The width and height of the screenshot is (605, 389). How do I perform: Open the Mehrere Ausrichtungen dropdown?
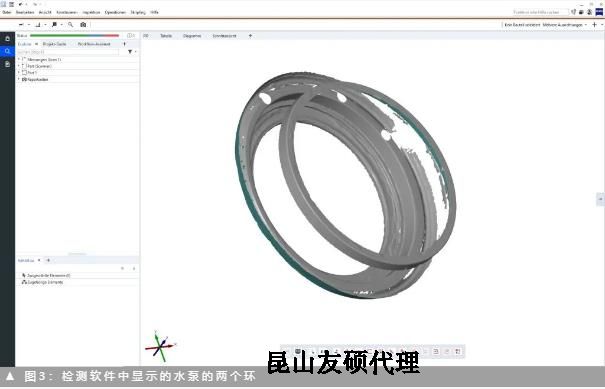tap(564, 25)
